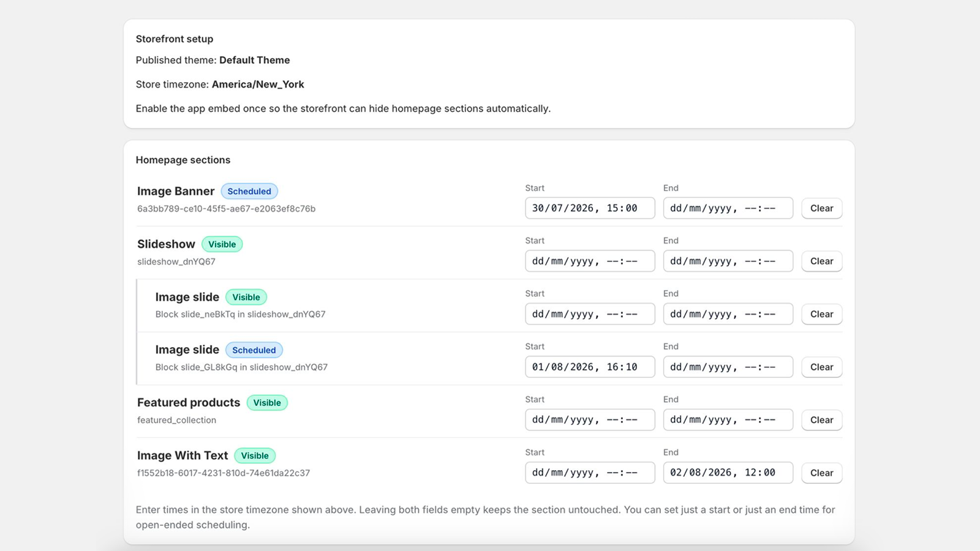Viewport: 980px width, 551px height.
Task: Click the 'Enable the app embed once' instruction text
Action: click(x=343, y=109)
